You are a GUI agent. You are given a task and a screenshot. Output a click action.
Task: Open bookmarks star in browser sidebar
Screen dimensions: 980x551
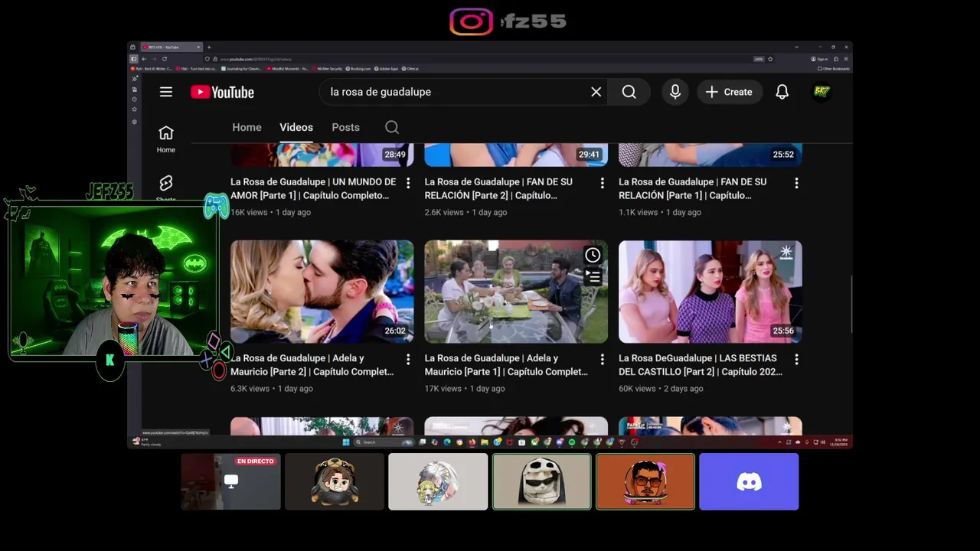pyautogui.click(x=134, y=109)
